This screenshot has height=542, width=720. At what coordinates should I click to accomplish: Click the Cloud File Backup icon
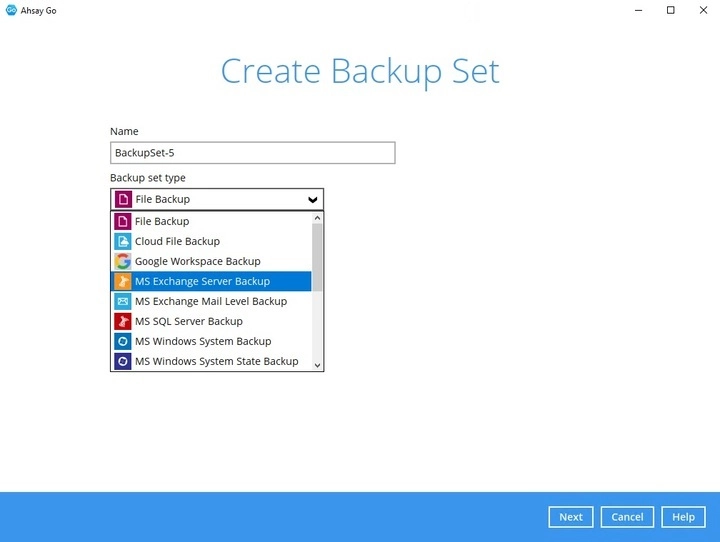(x=123, y=241)
